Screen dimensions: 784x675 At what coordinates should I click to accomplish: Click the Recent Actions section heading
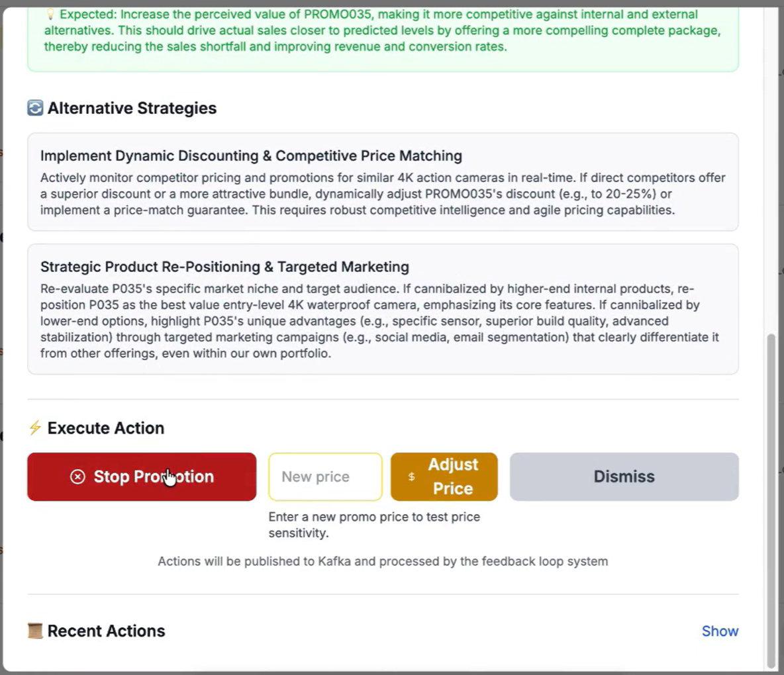[106, 630]
